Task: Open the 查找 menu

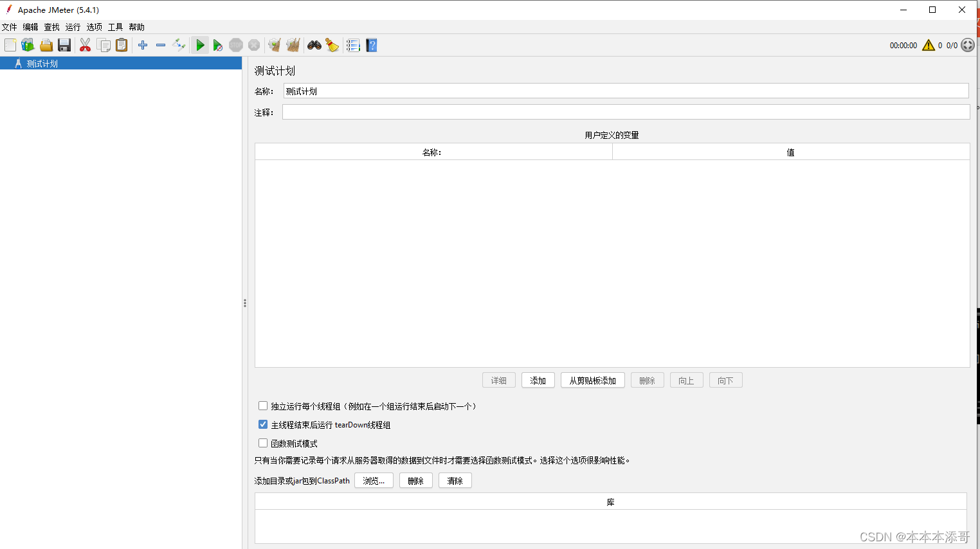Action: pos(52,27)
